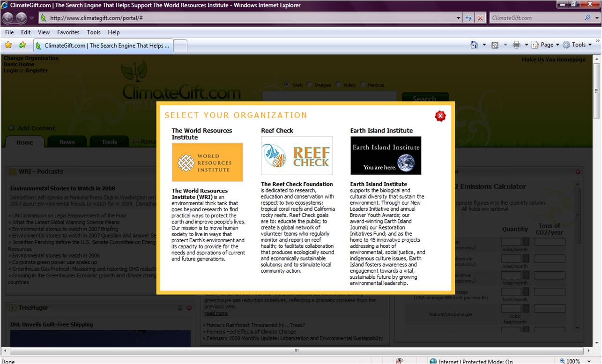The width and height of the screenshot is (602, 364).
Task: Stop loading the page
Action: [480, 18]
